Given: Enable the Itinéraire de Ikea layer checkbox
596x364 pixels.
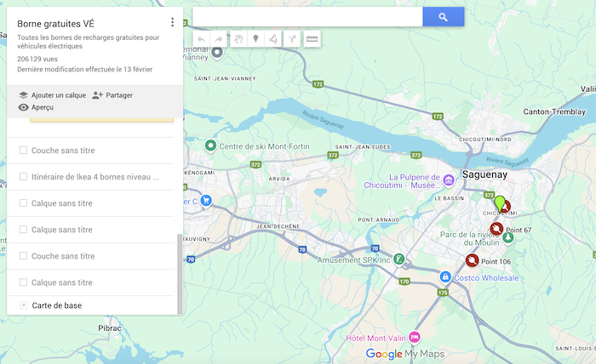Looking at the screenshot, I should [23, 177].
